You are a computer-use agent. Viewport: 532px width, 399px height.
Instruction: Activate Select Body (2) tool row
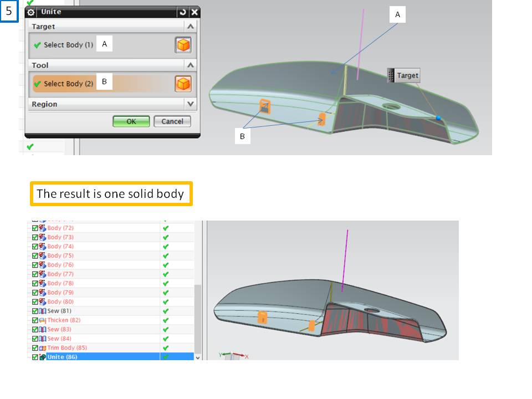pos(112,84)
